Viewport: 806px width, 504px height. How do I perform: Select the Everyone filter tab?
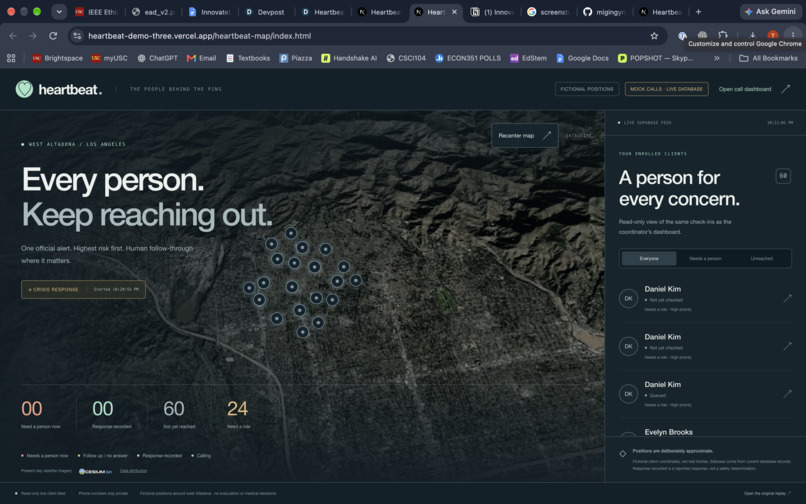click(649, 258)
